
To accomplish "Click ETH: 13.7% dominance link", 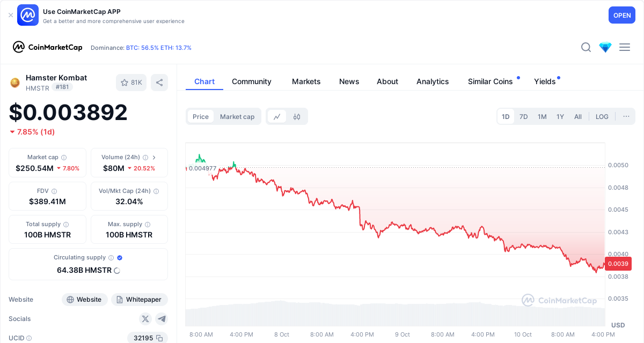I will point(176,48).
